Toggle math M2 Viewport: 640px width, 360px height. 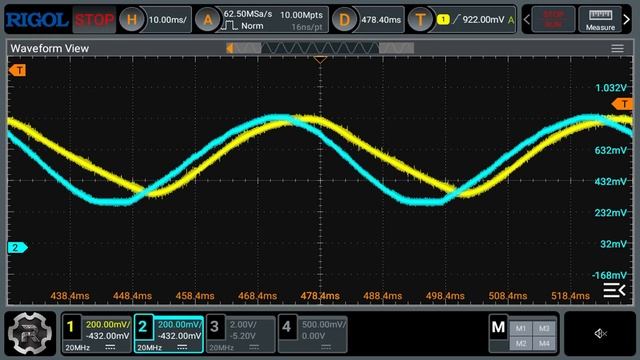[x=520, y=343]
